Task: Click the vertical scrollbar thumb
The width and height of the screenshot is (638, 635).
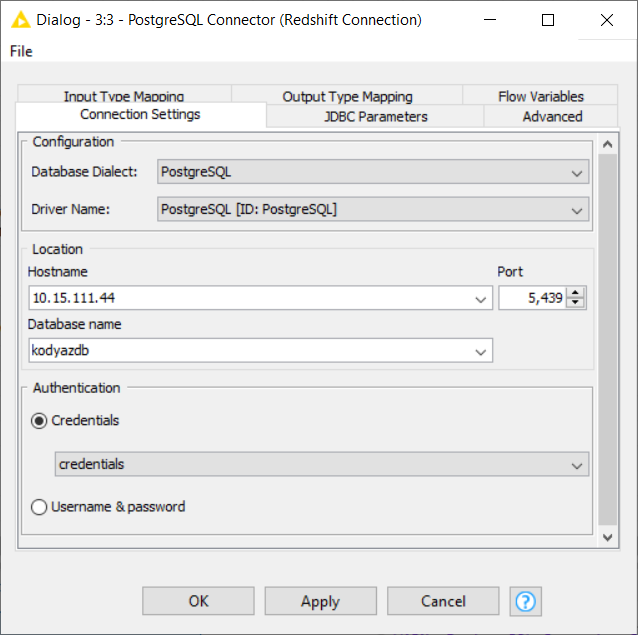Action: (x=607, y=340)
